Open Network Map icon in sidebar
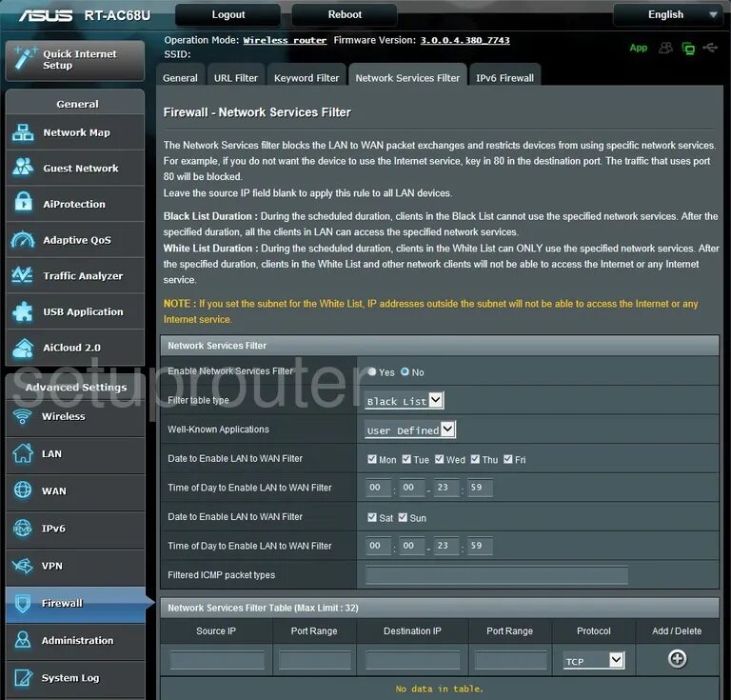This screenshot has width=731, height=700. coord(23,132)
